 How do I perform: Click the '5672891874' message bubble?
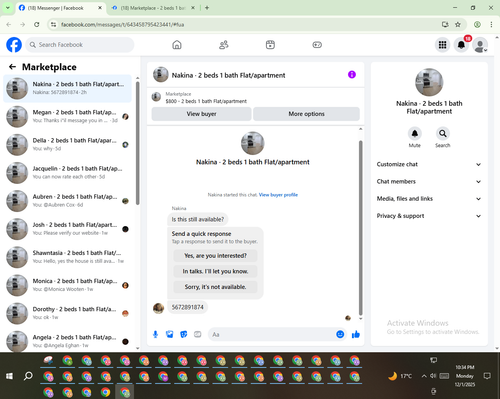coord(187,307)
